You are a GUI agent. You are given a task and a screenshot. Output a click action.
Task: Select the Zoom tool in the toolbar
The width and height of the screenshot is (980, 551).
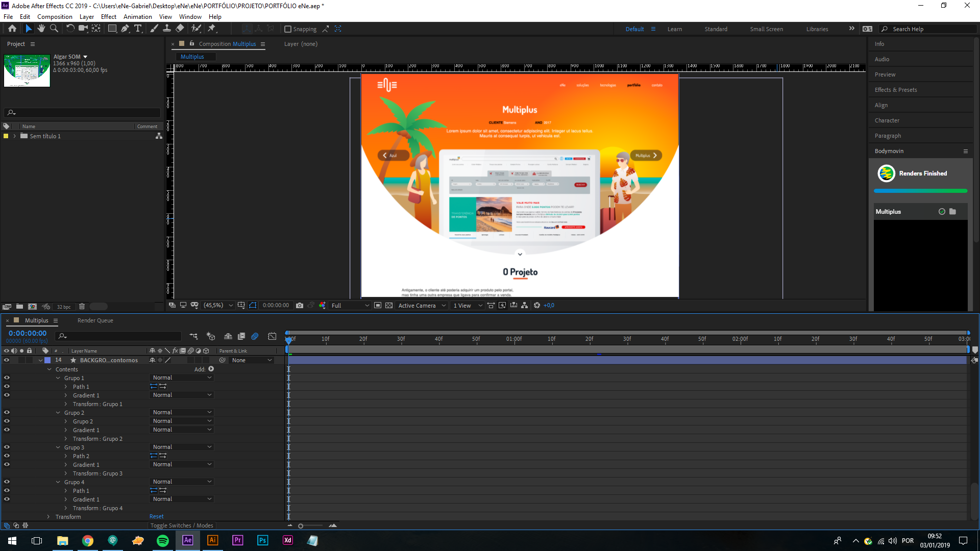coord(54,29)
